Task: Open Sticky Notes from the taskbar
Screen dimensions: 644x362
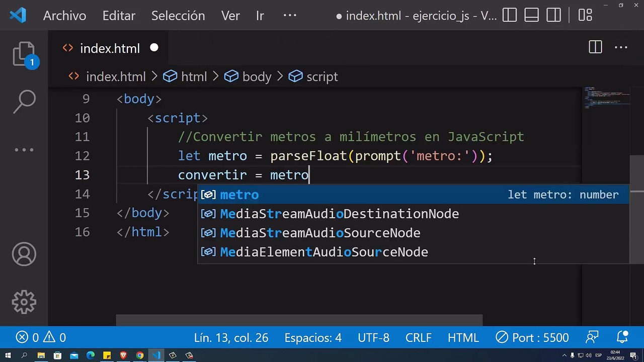Action: (x=107, y=355)
